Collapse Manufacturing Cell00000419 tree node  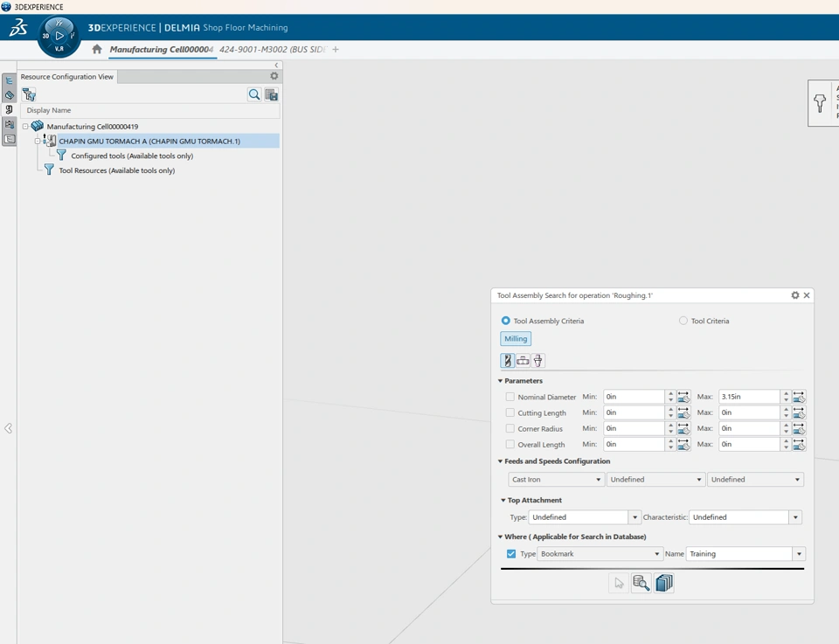pyautogui.click(x=25, y=127)
